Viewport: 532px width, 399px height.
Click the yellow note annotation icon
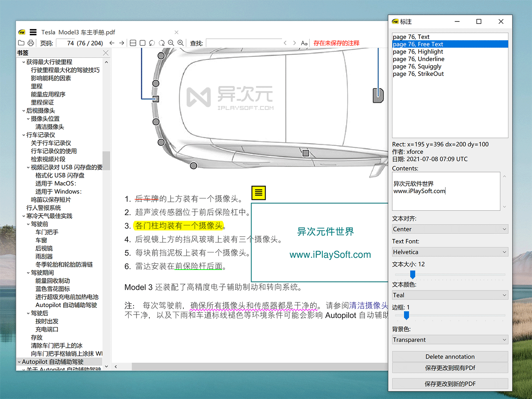(x=259, y=192)
